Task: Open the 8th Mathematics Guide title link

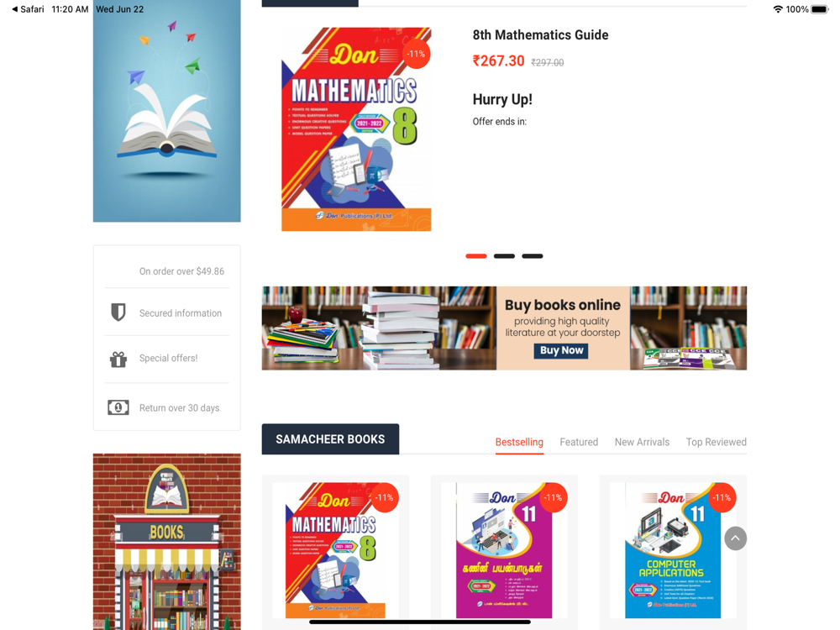Action: [x=540, y=34]
